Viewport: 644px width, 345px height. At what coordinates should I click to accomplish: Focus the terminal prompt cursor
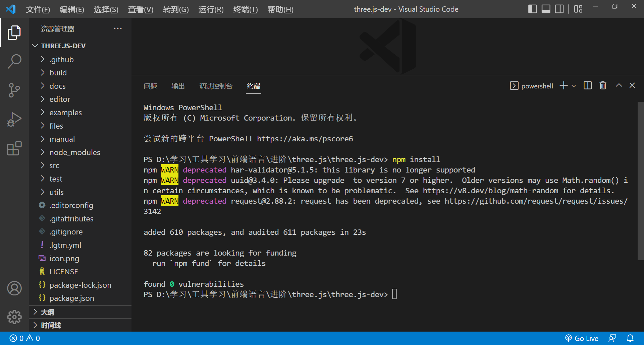tap(394, 294)
